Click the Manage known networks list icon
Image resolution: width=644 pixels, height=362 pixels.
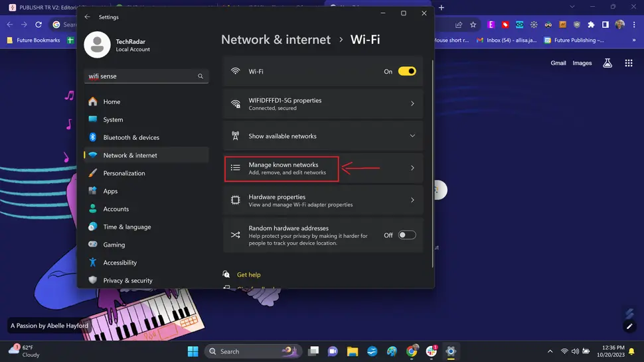235,168
